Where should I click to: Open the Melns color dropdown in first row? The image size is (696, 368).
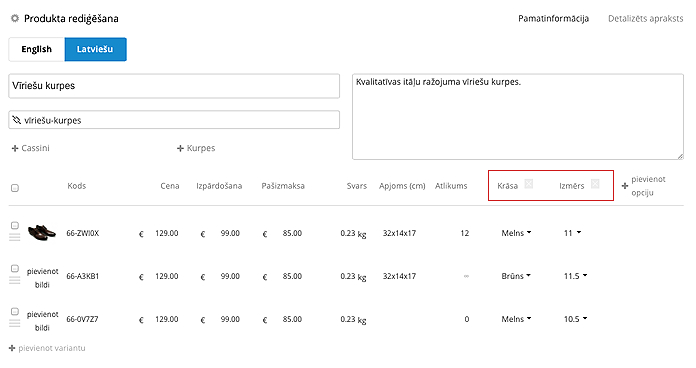[516, 233]
